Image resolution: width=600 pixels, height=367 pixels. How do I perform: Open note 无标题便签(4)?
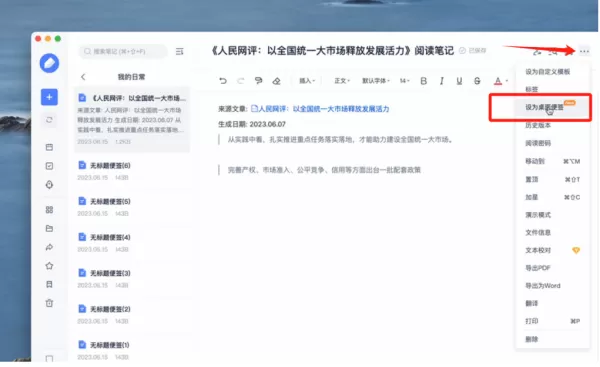tap(132, 243)
